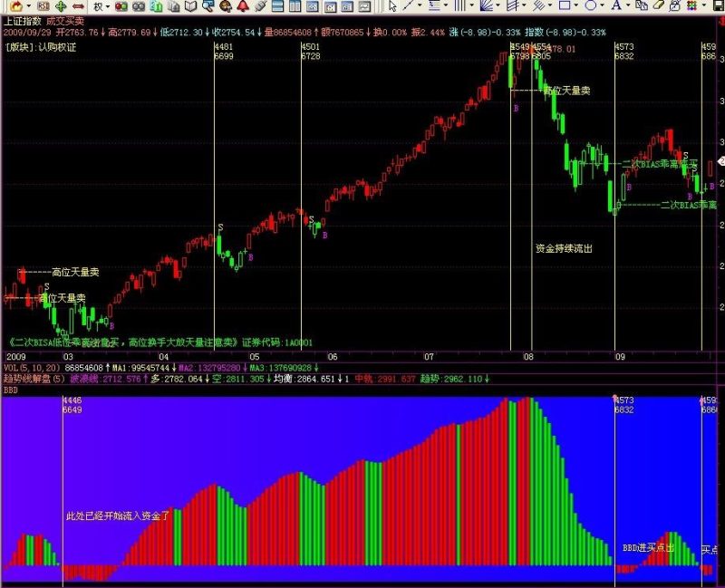Select the text annotation A tool
Viewport: 725px width, 588px height.
pyautogui.click(x=616, y=5)
